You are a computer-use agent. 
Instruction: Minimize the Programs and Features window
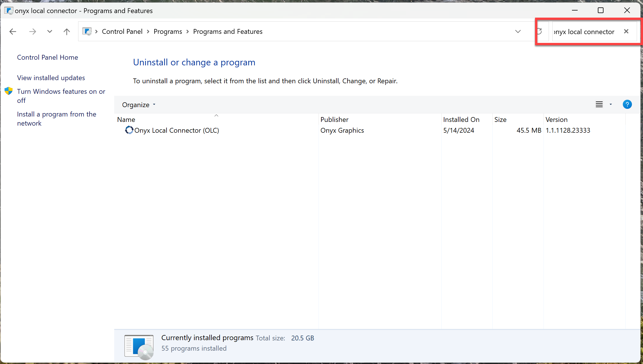(x=575, y=11)
